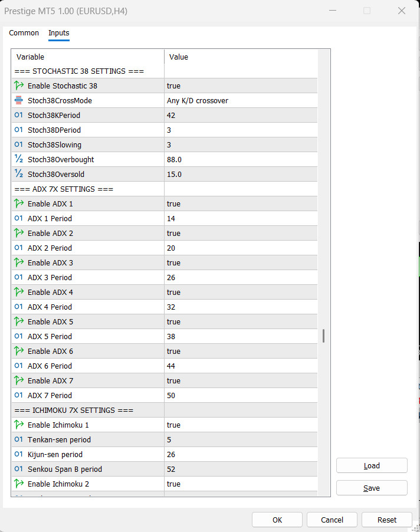Edit the ADX 1 Period value 14
Screen dimensions: 420x532
[x=241, y=218]
